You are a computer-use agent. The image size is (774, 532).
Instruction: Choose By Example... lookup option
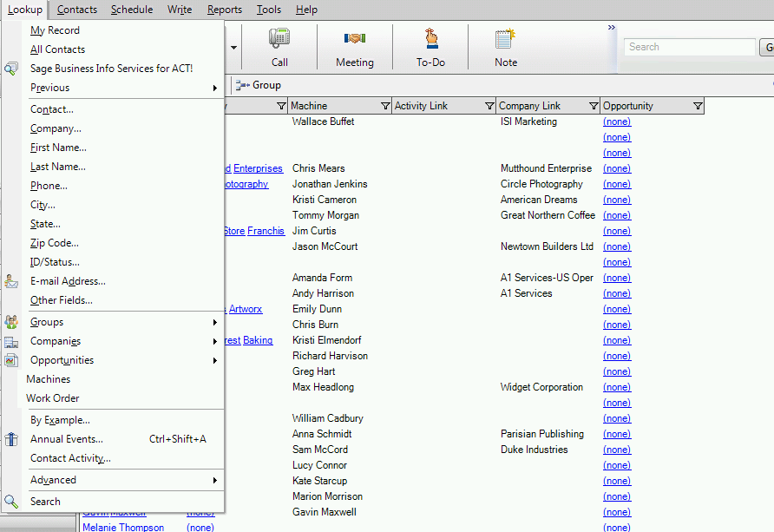coord(60,420)
